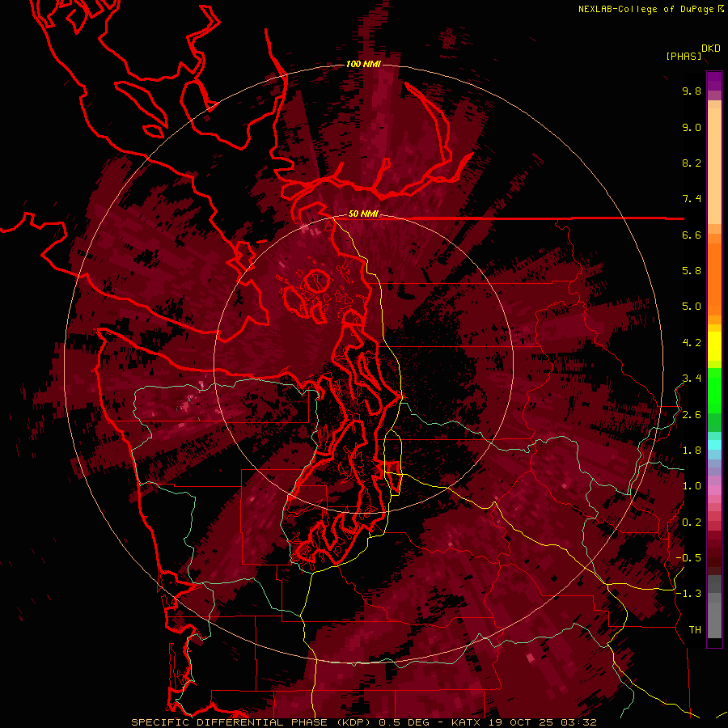Click the 1.0 legend value
728x728 pixels.
tap(692, 486)
